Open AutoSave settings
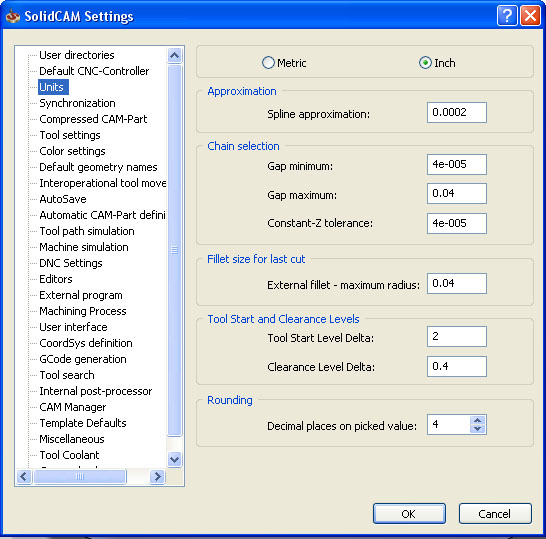This screenshot has height=539, width=546. [63, 199]
